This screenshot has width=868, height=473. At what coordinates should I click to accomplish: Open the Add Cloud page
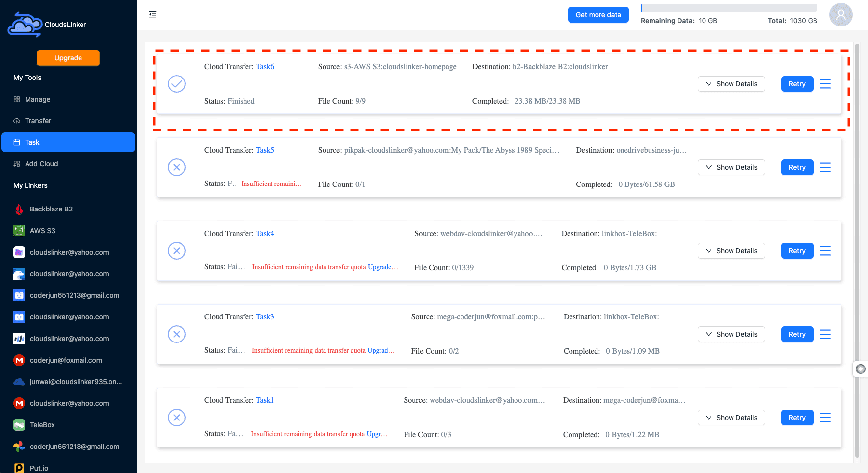pos(68,164)
